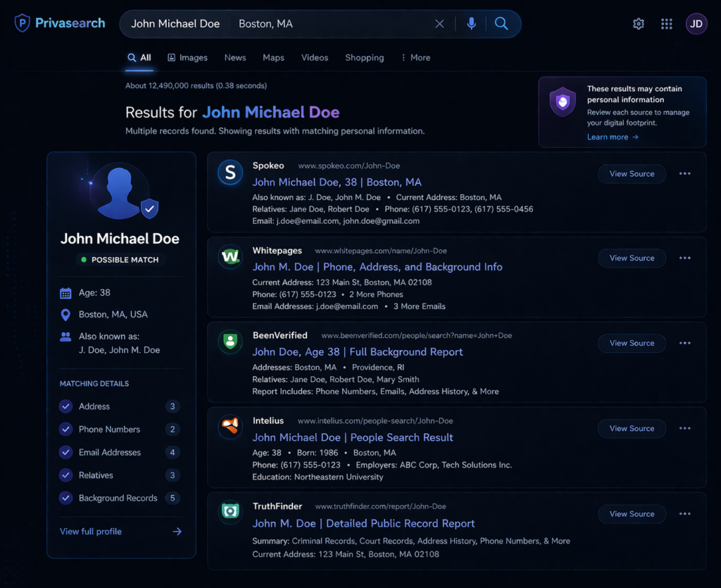Activate voice search with the microphone icon
The height and width of the screenshot is (588, 721).
click(x=471, y=23)
